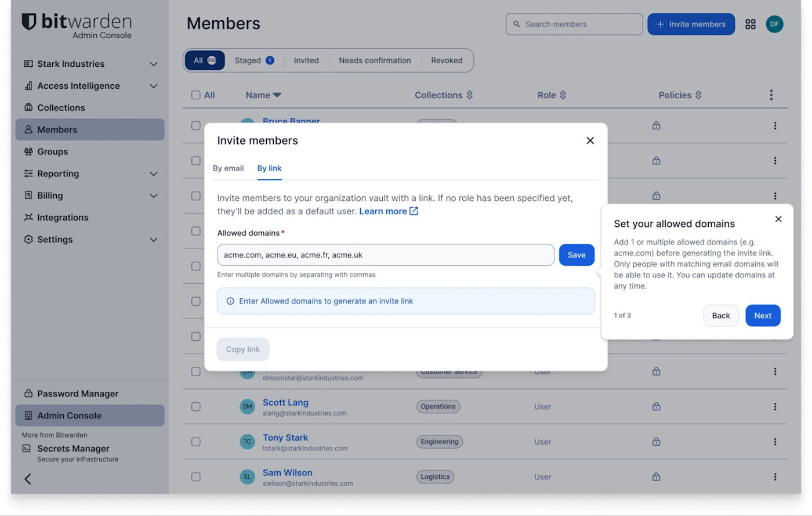Image resolution: width=812 pixels, height=516 pixels.
Task: Sort by the Role column
Action: [552, 95]
